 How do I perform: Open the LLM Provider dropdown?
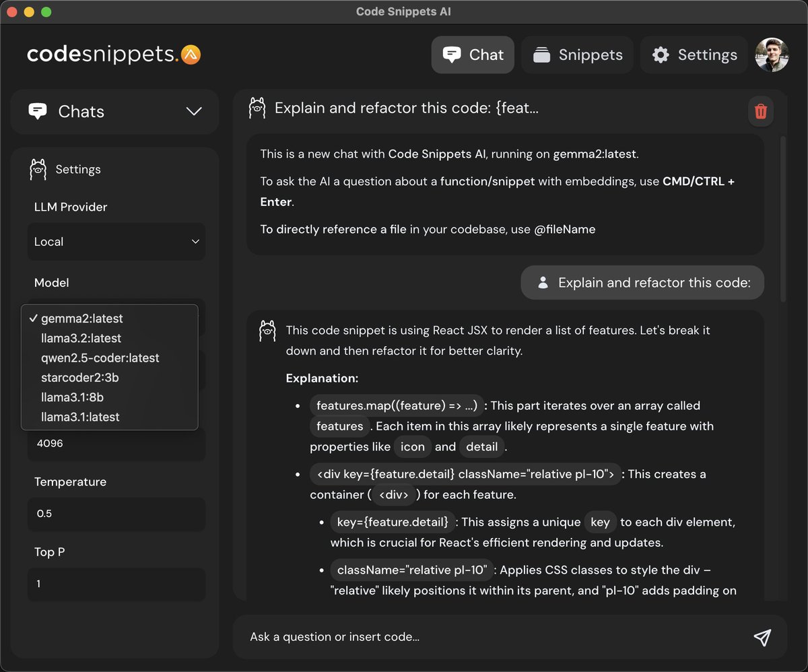pyautogui.click(x=116, y=242)
